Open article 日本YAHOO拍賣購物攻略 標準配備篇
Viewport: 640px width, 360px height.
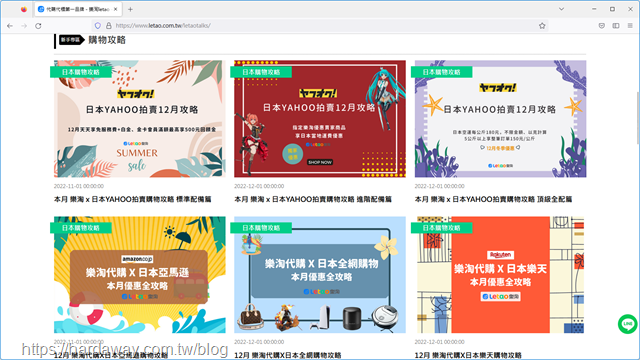tap(133, 199)
